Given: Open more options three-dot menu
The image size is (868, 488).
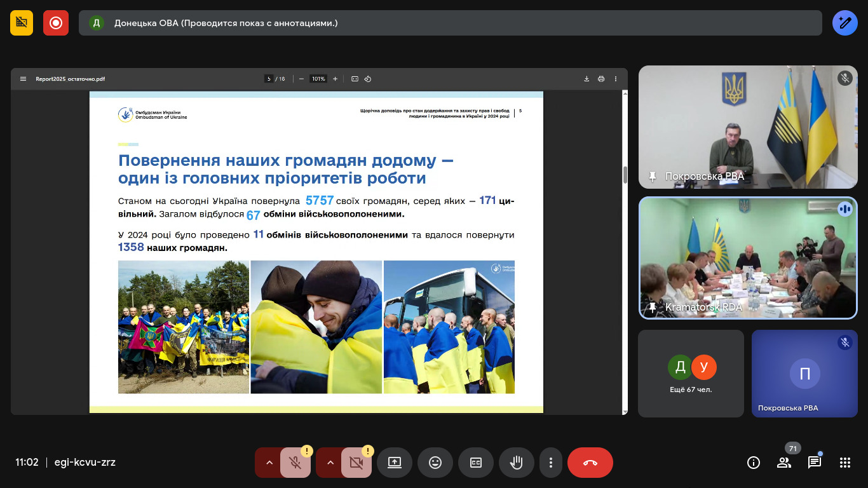Looking at the screenshot, I should (551, 463).
